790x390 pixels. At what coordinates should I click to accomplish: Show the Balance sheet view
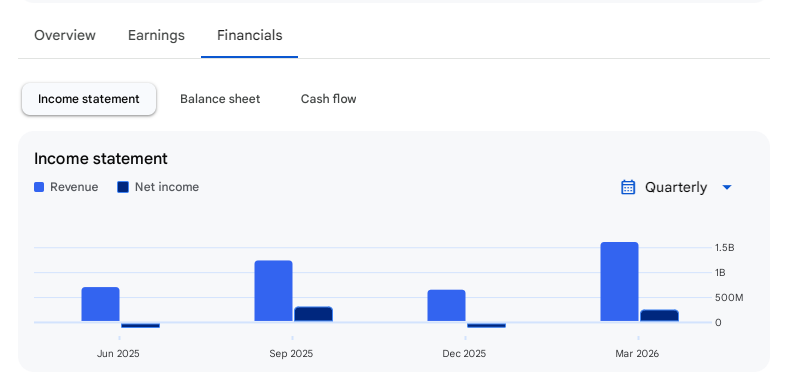tap(220, 99)
